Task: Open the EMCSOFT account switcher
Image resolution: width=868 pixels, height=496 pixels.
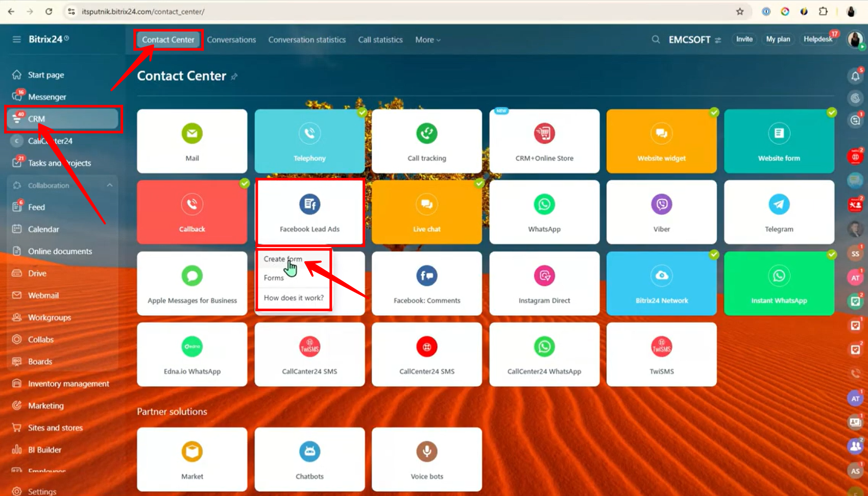Action: [x=694, y=39]
